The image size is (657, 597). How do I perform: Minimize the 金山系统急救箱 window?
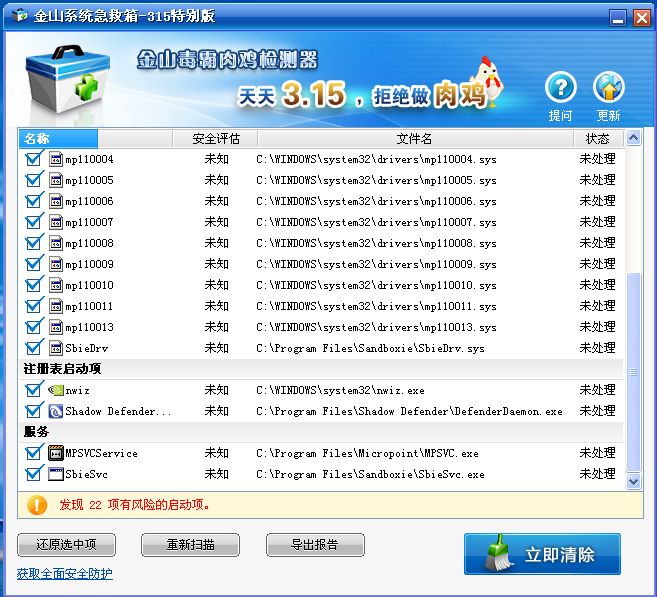click(618, 18)
